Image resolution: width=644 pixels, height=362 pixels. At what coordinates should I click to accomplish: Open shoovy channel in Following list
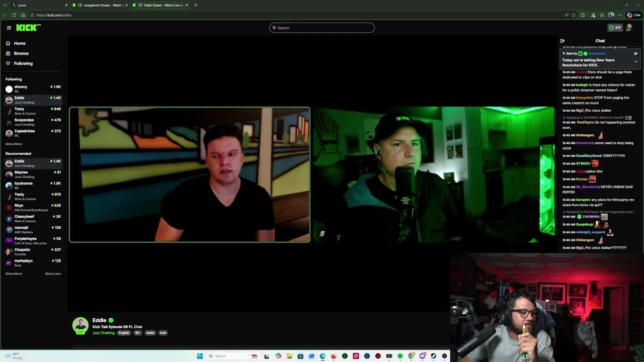tap(33, 88)
